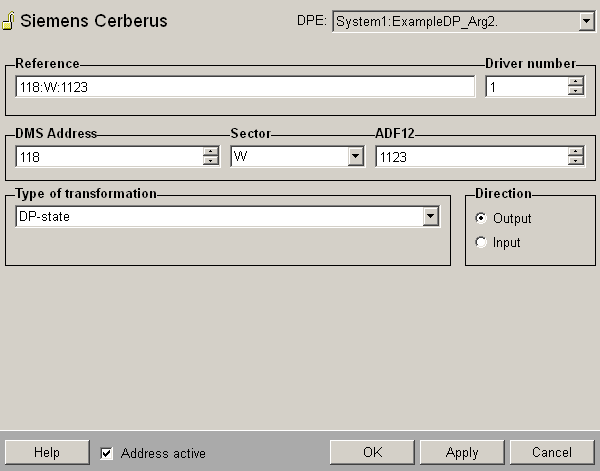Screen dimensions: 600x471
Task: Increase the ADF12 value
Action: click(x=576, y=151)
